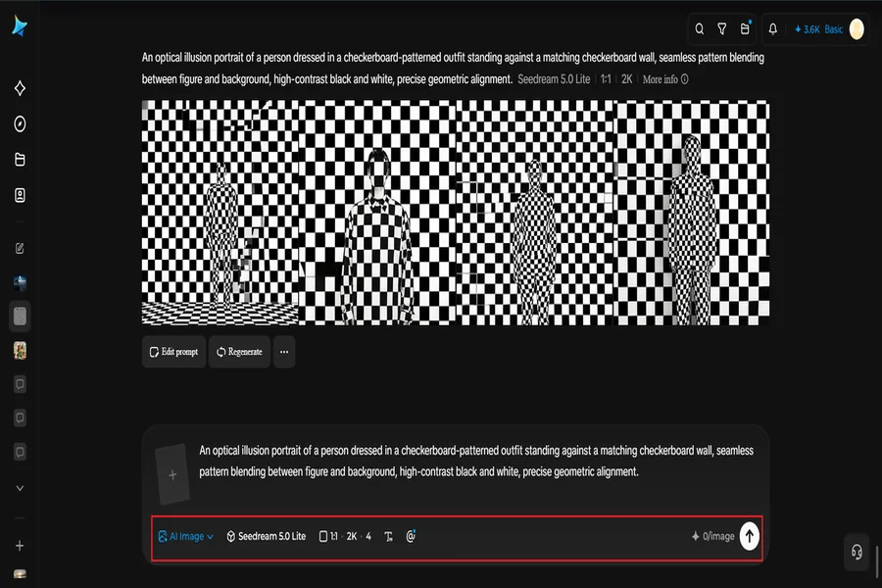Click the text style icon in the prompt bar
Viewport: 882px width, 588px height.
click(x=389, y=536)
